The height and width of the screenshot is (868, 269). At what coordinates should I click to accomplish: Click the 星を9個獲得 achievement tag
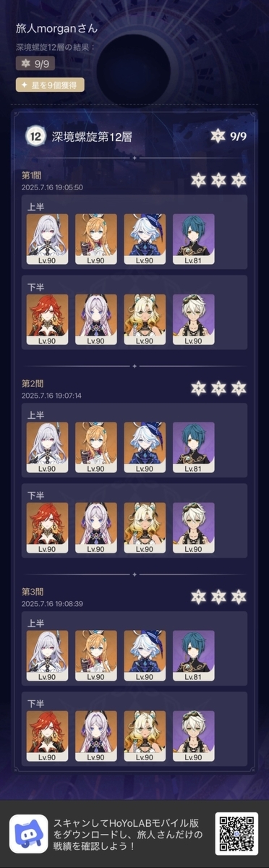click(50, 85)
